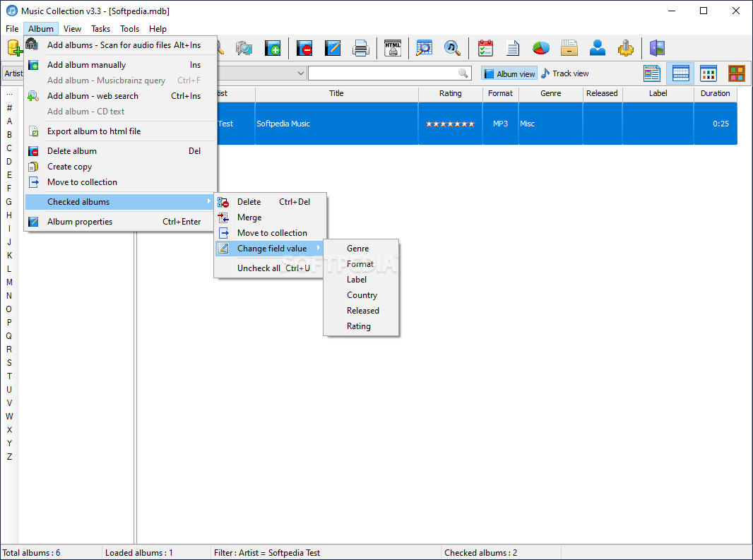Sort by the Rating column header
The width and height of the screenshot is (753, 560).
(451, 94)
